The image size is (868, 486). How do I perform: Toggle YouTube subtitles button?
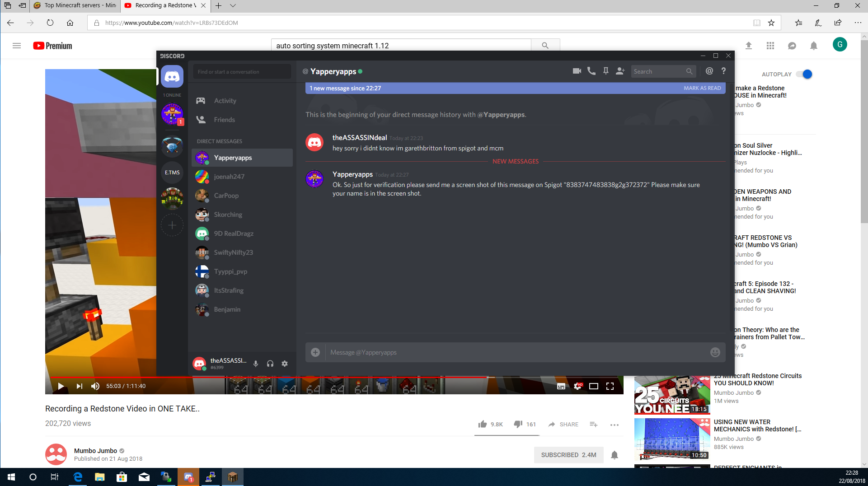coord(561,386)
